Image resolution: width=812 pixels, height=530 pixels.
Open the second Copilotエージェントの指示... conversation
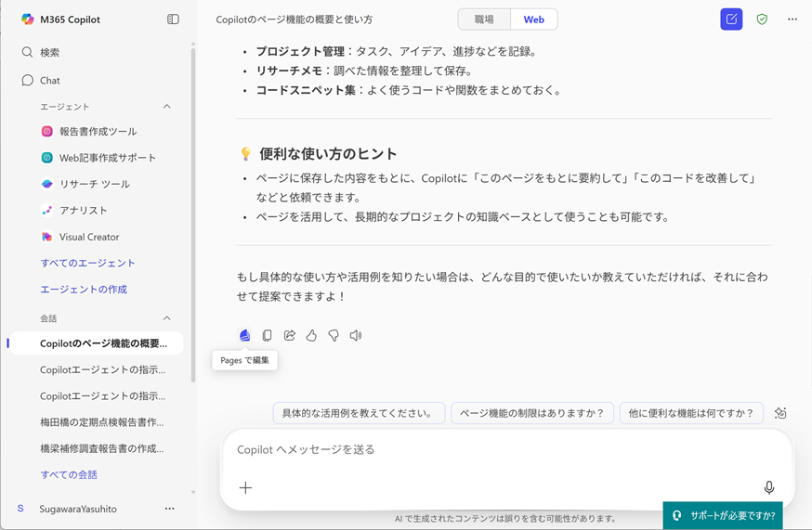102,396
